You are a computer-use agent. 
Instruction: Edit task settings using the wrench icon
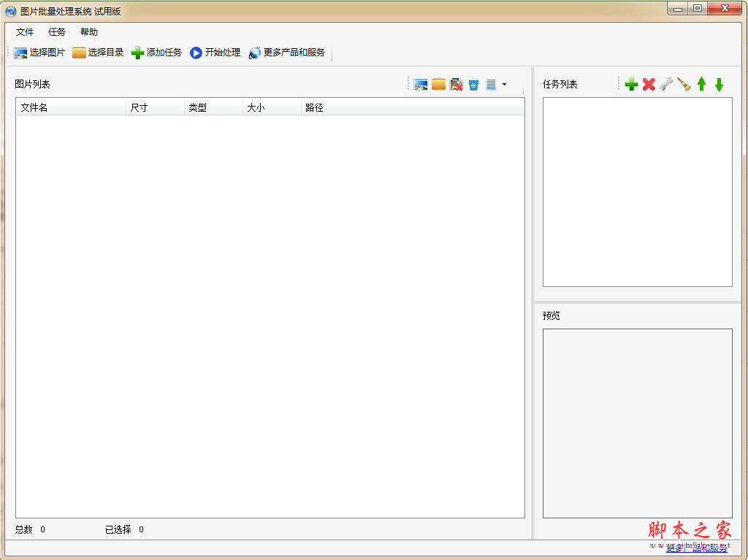coord(665,84)
